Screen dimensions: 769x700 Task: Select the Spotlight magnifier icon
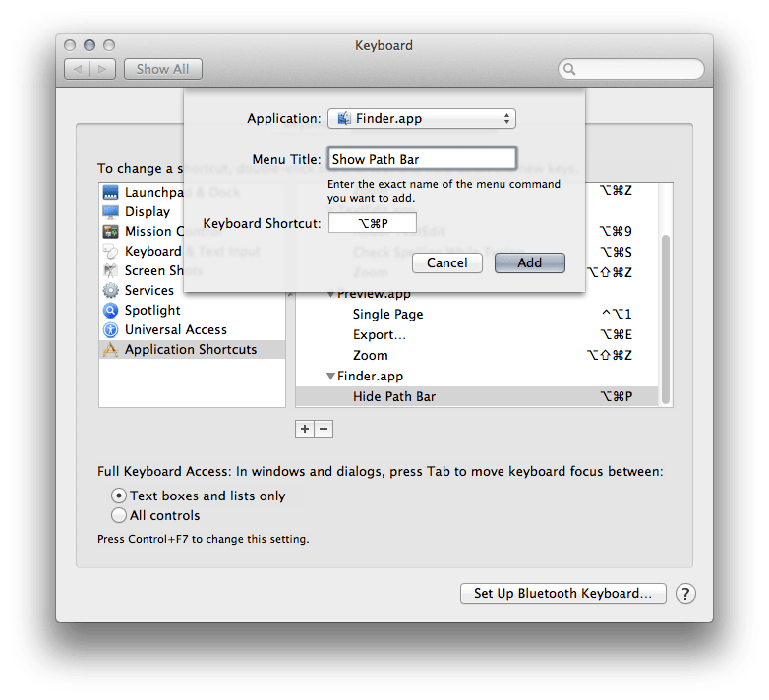point(111,310)
